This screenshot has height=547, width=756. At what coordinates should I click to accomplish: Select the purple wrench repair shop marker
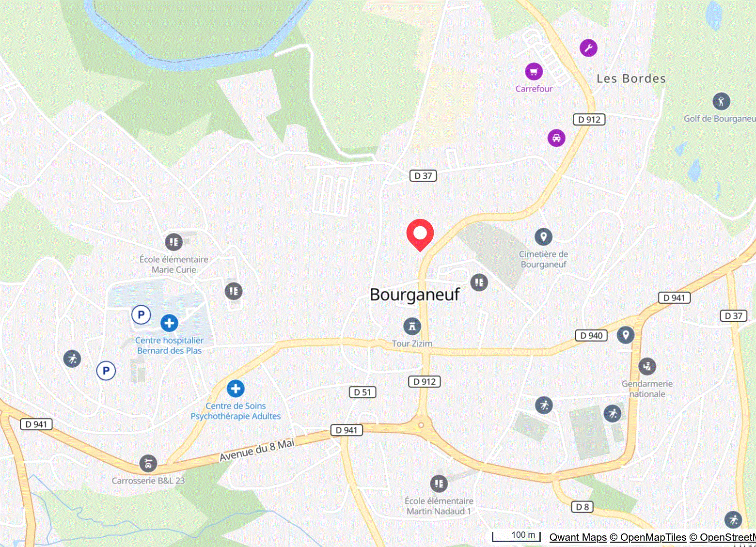point(588,48)
